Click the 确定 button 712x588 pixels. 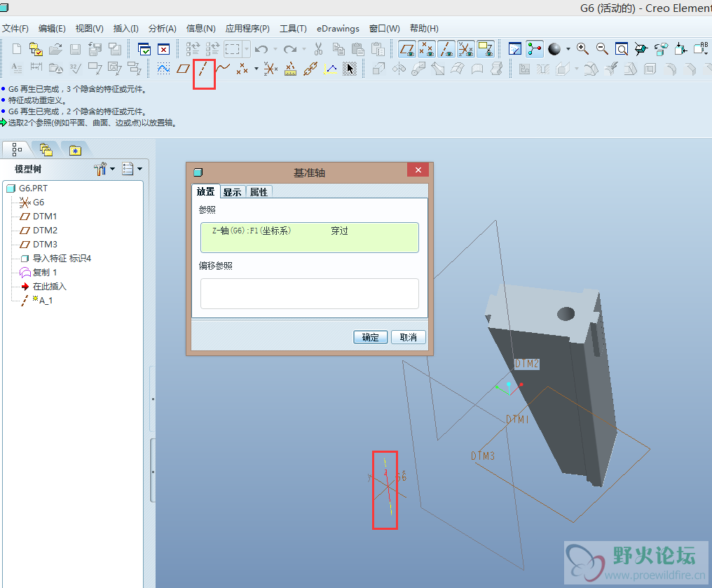(371, 337)
